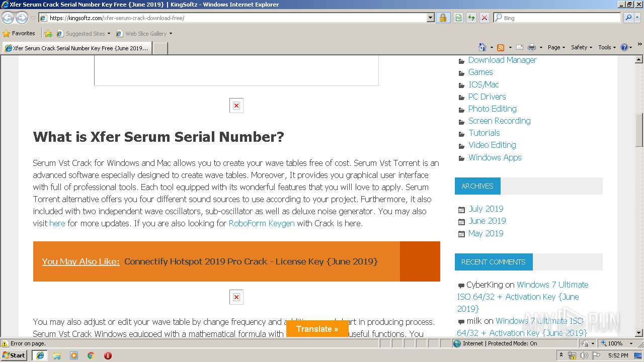Screen dimensions: 644x362
Task: Click inside the Bing search field
Action: [557, 18]
